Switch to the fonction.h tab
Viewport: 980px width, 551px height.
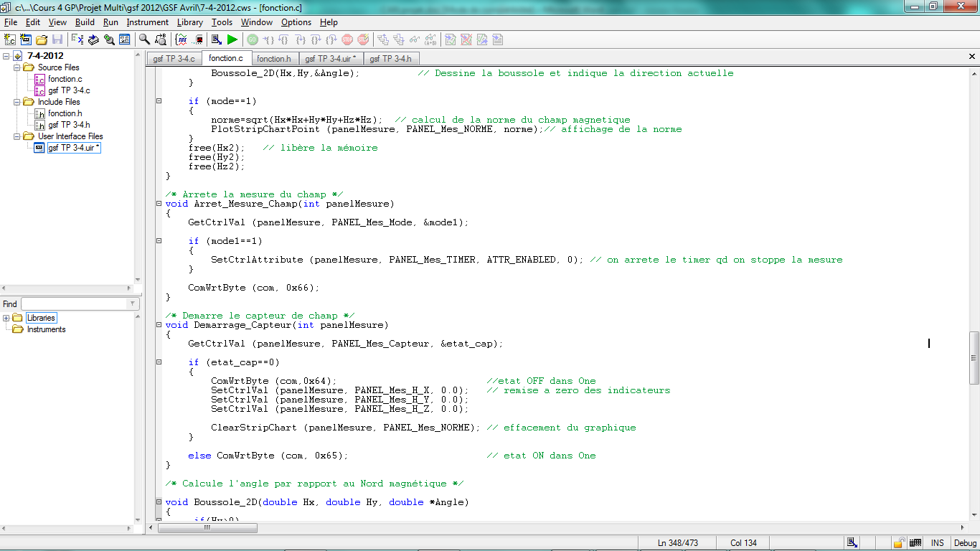click(x=274, y=59)
